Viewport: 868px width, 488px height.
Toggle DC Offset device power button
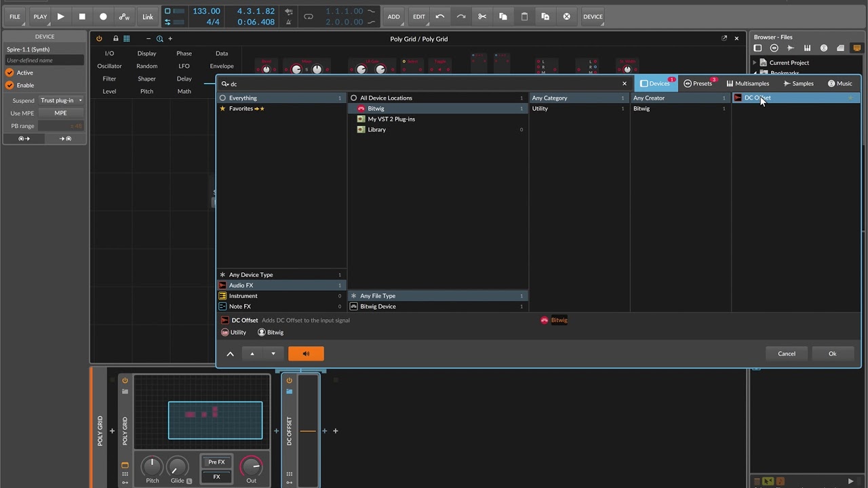[x=289, y=380]
